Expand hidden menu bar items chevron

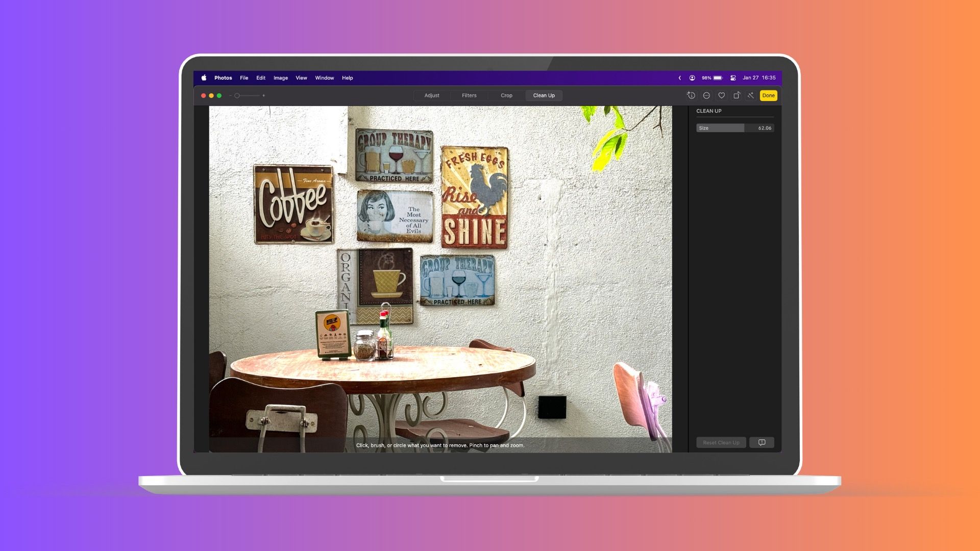click(679, 78)
